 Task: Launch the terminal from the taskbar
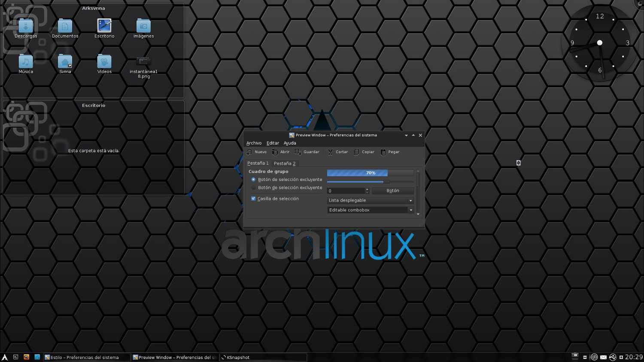16,357
